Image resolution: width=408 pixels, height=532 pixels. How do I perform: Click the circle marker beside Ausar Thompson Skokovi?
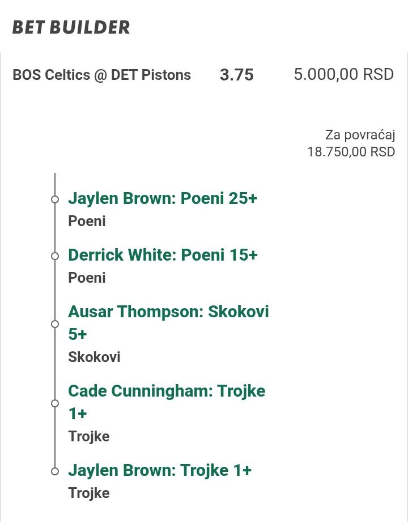tap(55, 324)
